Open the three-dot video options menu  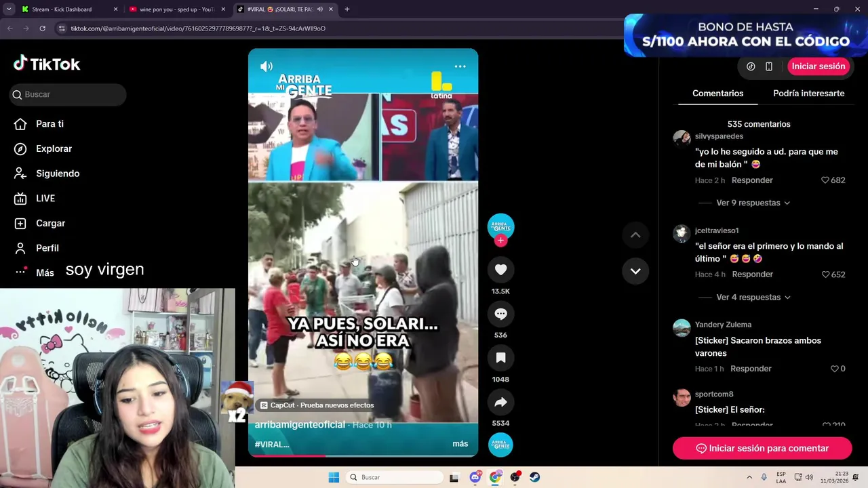tap(460, 66)
